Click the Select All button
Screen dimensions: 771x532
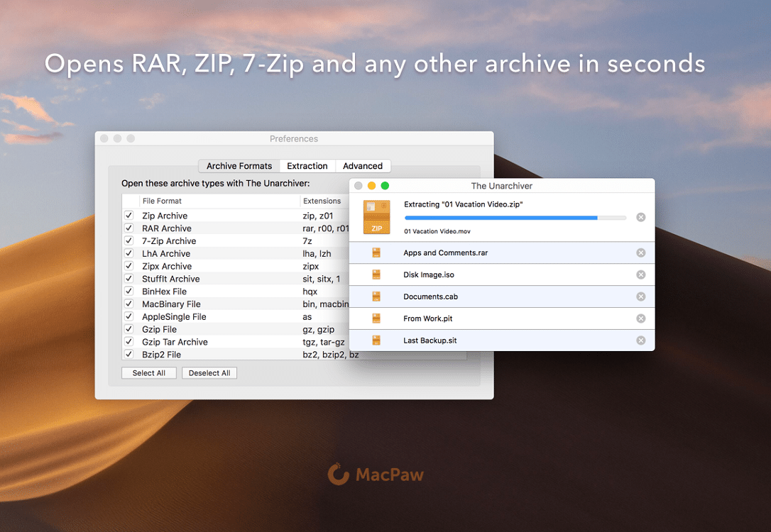click(148, 372)
